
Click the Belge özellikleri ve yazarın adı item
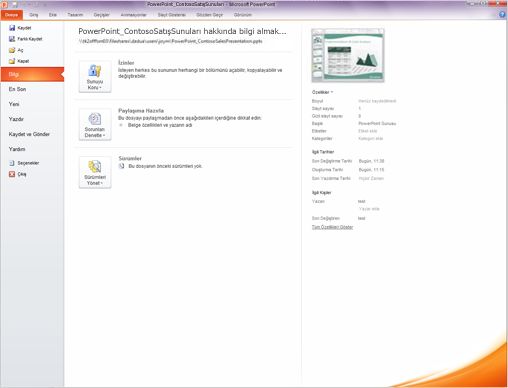pyautogui.click(x=160, y=125)
